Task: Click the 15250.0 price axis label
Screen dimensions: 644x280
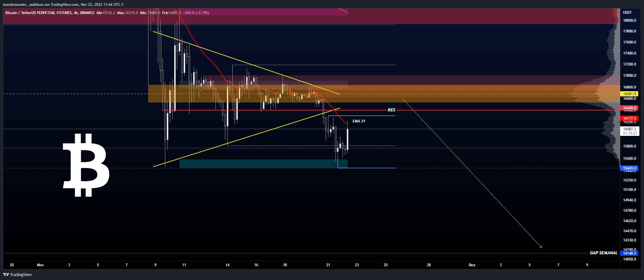Action: [x=630, y=180]
